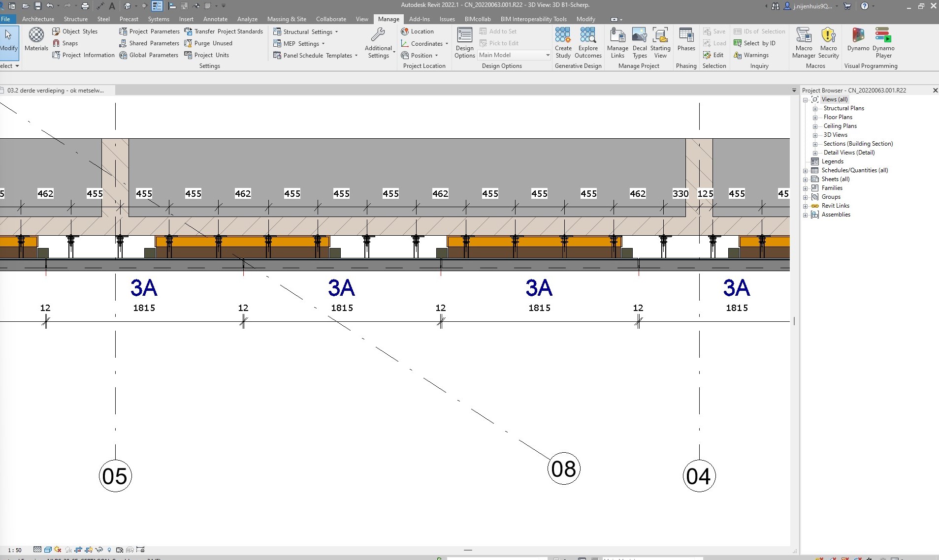Launch Dynamo visual programming

pos(858,39)
